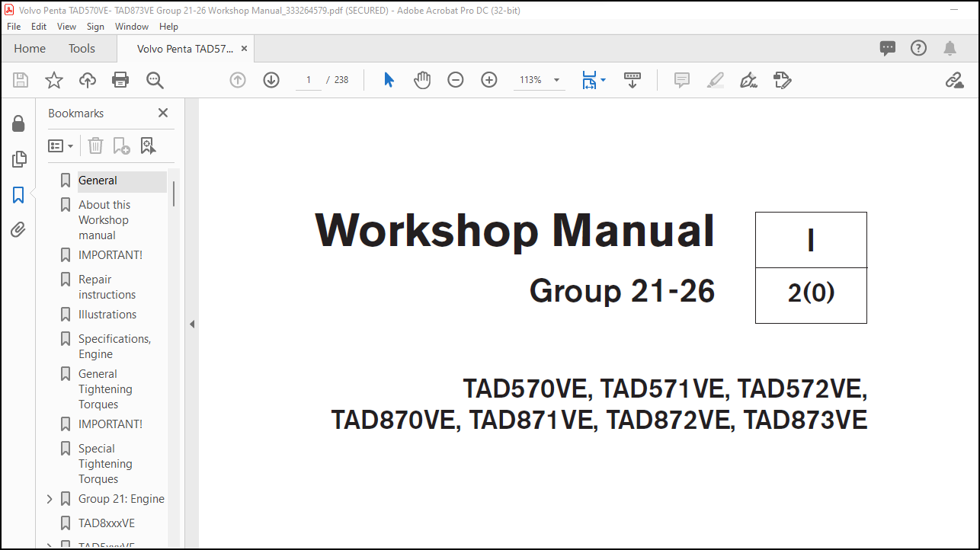Open the View menu

pyautogui.click(x=67, y=26)
